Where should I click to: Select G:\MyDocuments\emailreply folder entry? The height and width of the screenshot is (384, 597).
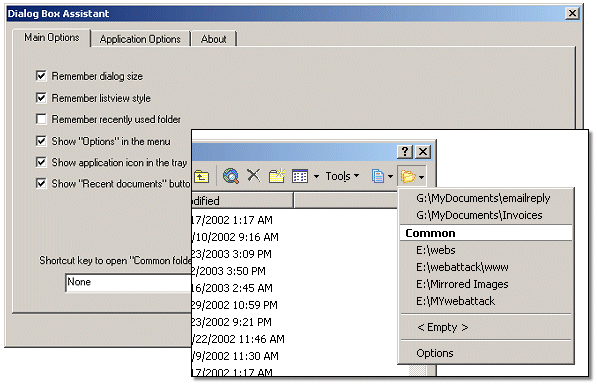(486, 198)
